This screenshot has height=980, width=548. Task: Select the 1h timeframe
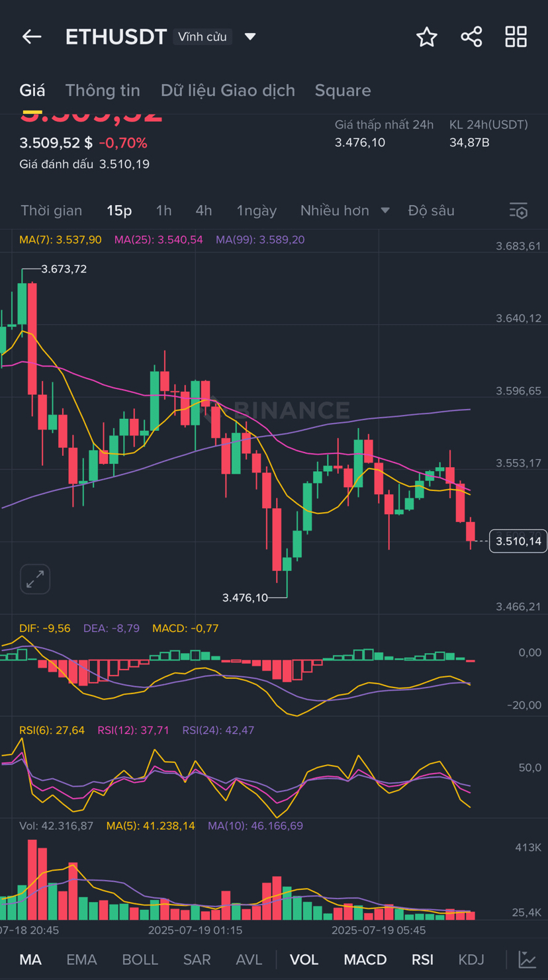pos(163,210)
